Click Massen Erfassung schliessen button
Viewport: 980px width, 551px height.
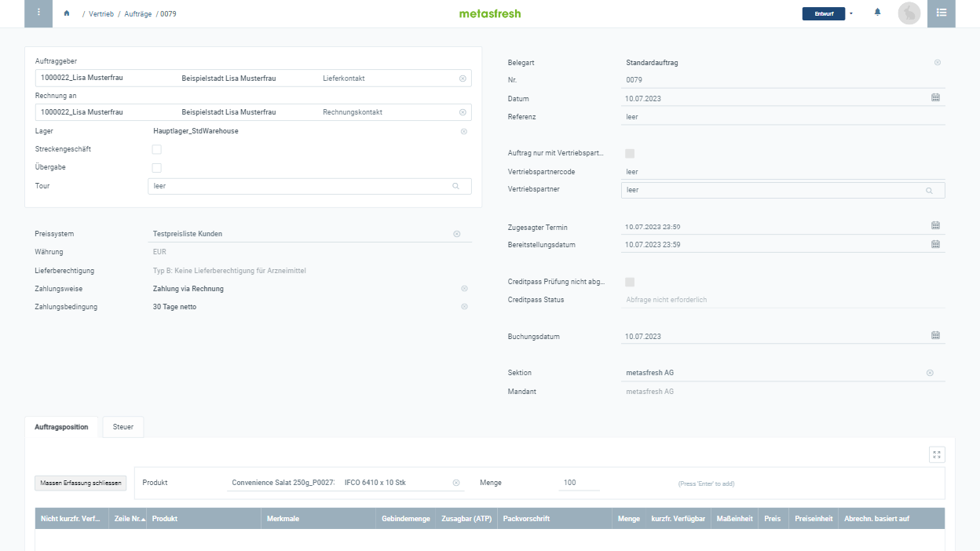(x=80, y=483)
